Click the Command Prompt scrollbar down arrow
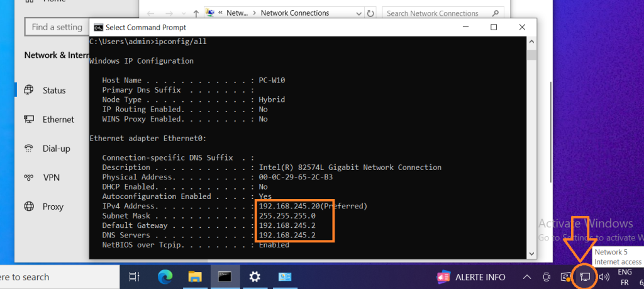644x289 pixels. coord(531,253)
